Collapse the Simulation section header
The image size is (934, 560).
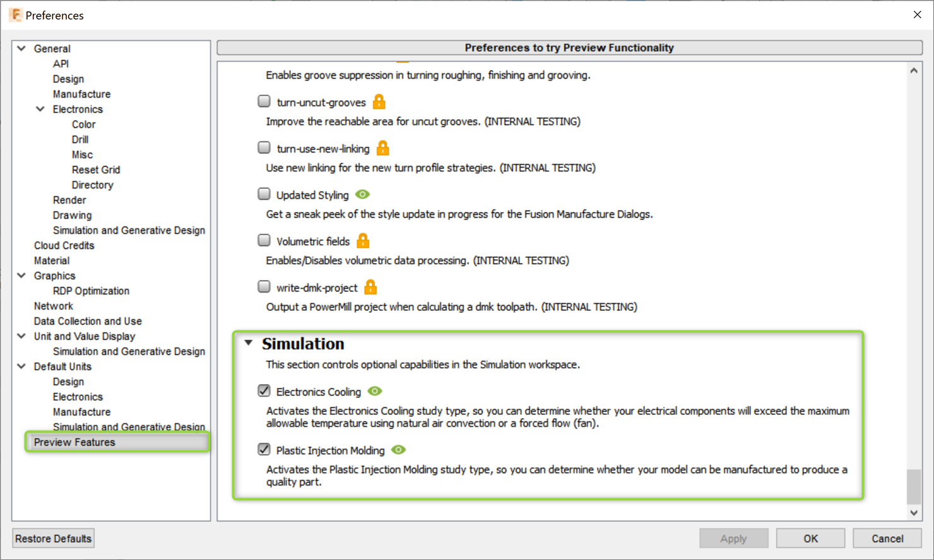point(249,343)
